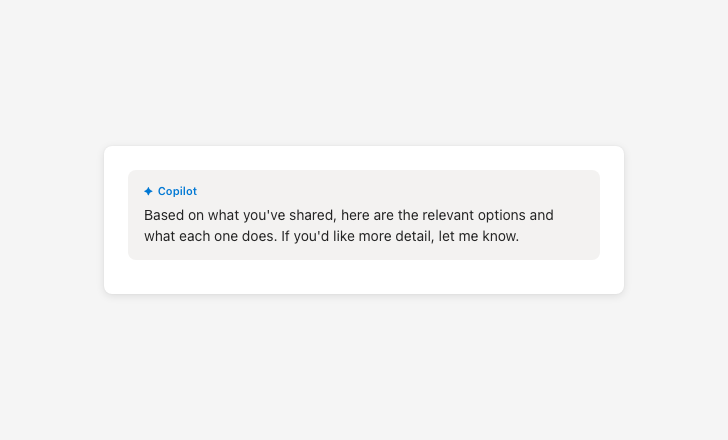Click empty gray bubble area right of "Copilot"
728x440 pixels.
tap(400, 191)
